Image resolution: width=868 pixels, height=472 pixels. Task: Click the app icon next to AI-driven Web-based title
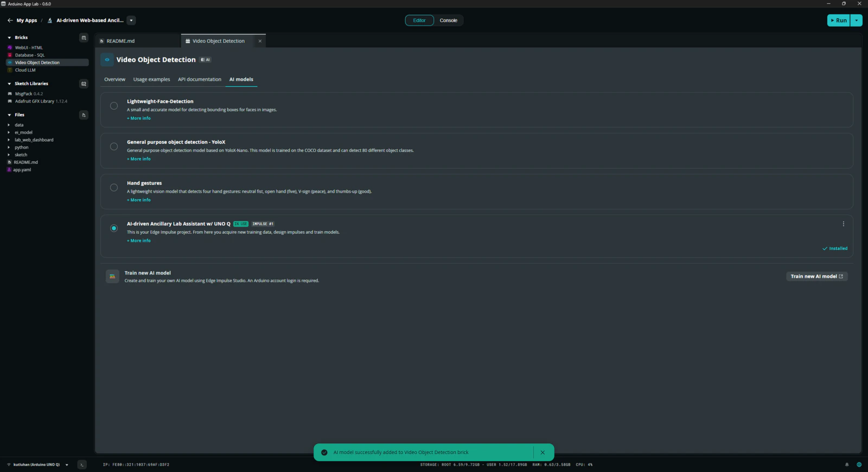click(x=50, y=21)
